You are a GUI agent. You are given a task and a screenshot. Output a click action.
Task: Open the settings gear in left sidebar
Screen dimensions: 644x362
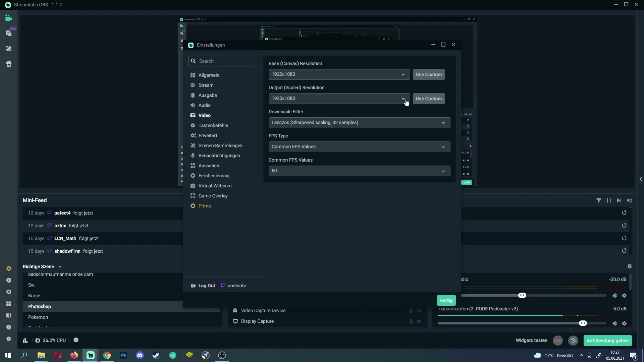(9, 339)
